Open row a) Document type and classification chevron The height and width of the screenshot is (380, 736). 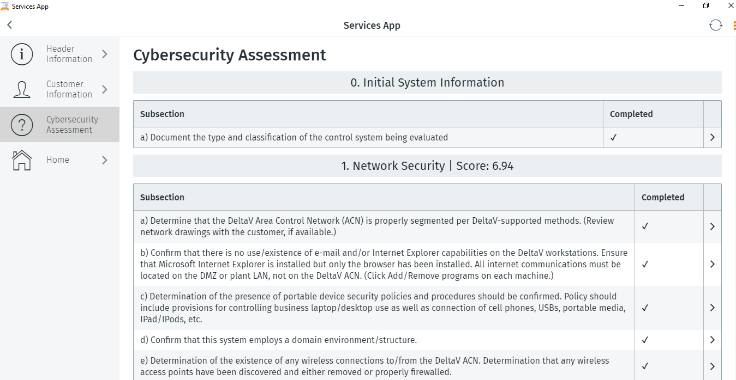(x=712, y=137)
